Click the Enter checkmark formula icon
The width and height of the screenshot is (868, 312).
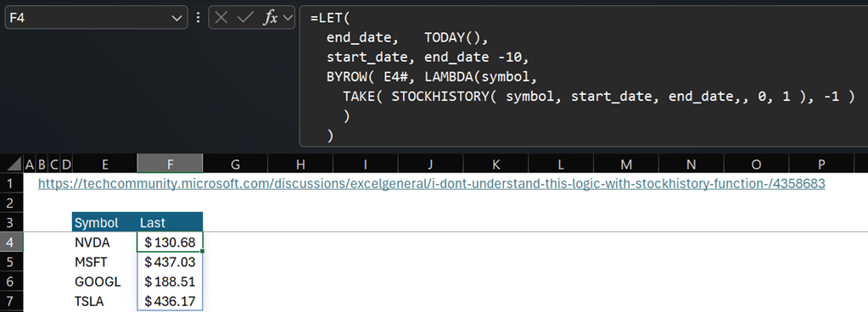click(x=244, y=18)
